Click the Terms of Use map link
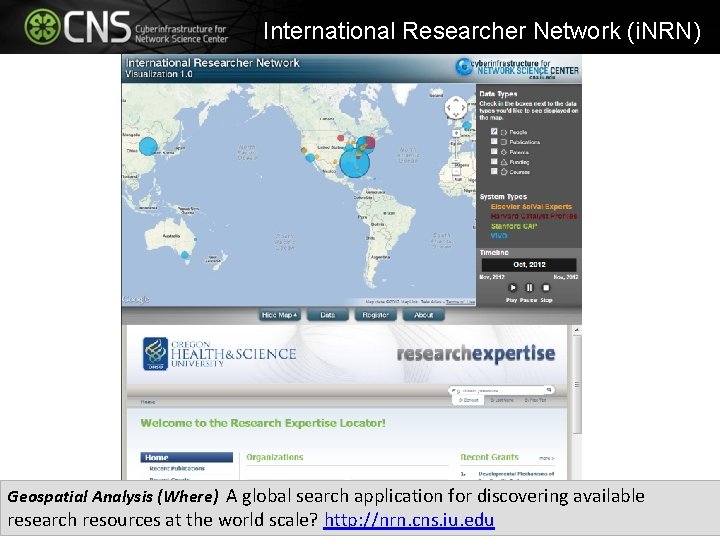 point(460,302)
